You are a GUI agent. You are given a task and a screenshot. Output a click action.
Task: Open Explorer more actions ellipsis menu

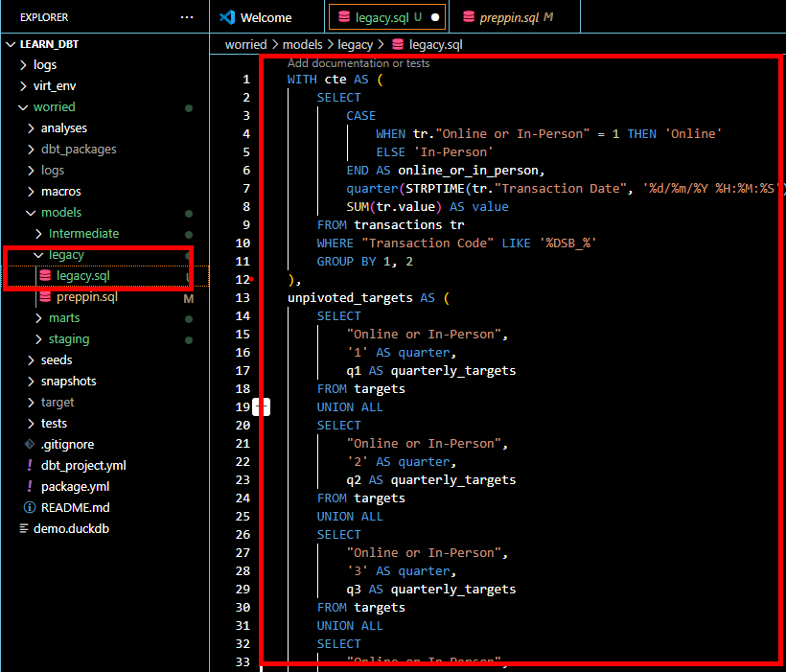pyautogui.click(x=187, y=17)
